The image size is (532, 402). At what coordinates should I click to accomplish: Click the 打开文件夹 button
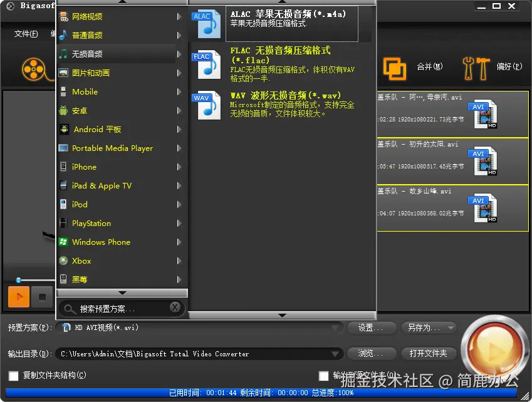pyautogui.click(x=428, y=354)
